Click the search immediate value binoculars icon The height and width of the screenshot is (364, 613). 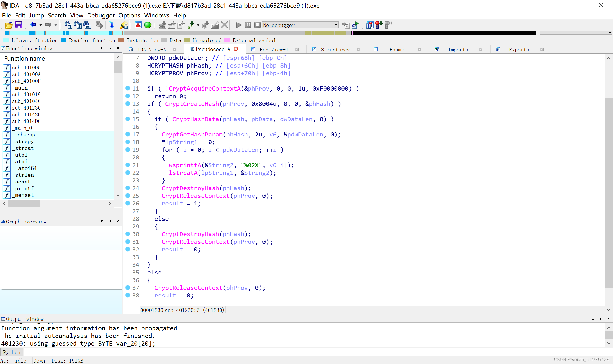coord(68,25)
